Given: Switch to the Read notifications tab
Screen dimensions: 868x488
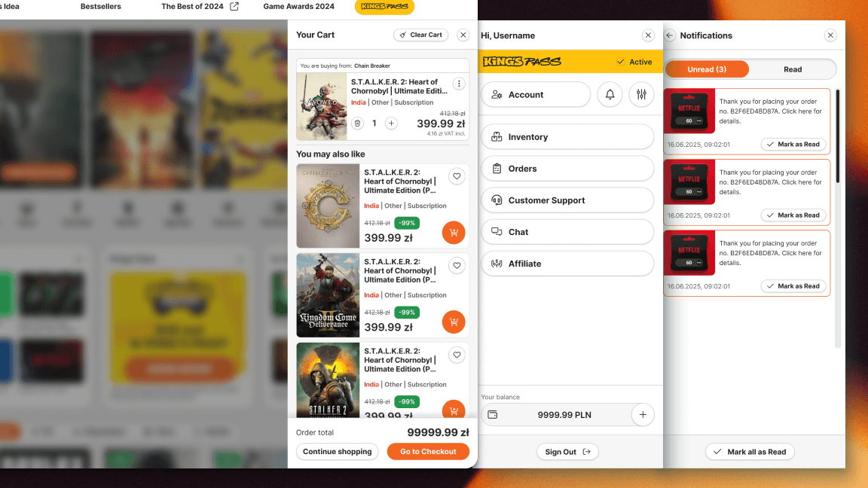Looking at the screenshot, I should pyautogui.click(x=793, y=69).
